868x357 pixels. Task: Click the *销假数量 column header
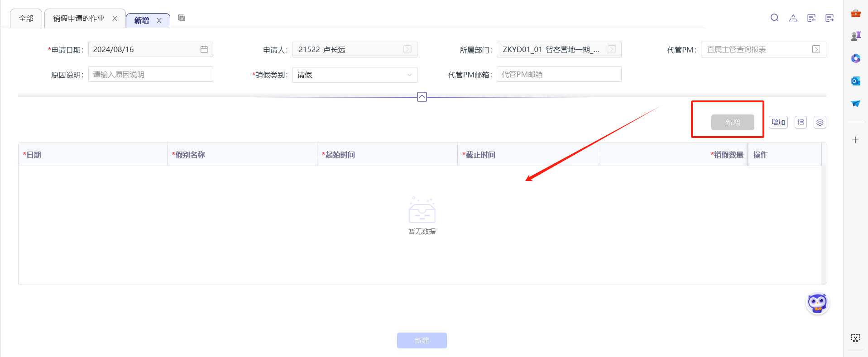click(x=673, y=155)
